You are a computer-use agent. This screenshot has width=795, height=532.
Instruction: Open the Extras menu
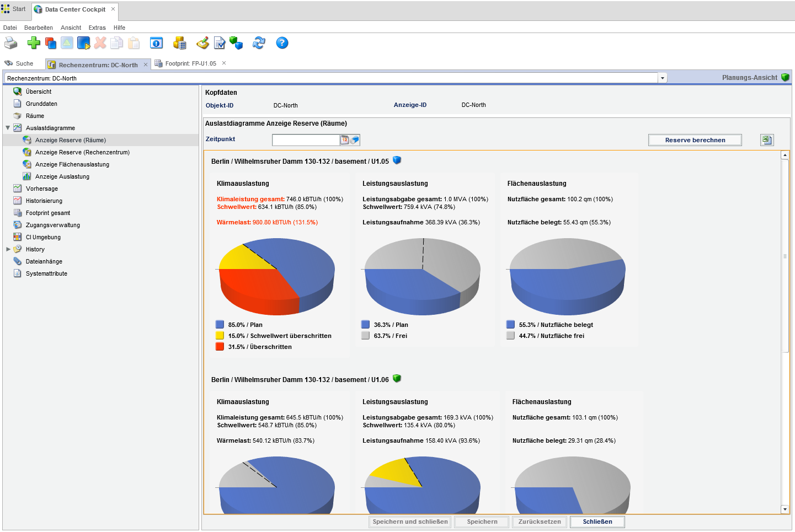point(97,28)
